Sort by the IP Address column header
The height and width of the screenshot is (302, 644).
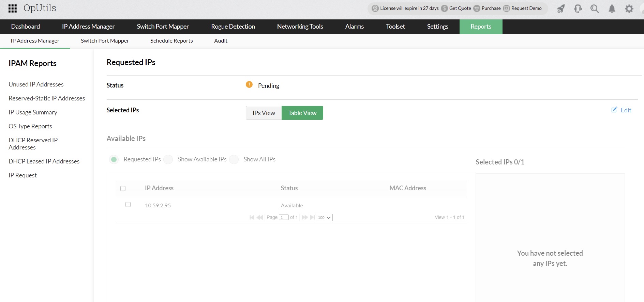coord(159,188)
